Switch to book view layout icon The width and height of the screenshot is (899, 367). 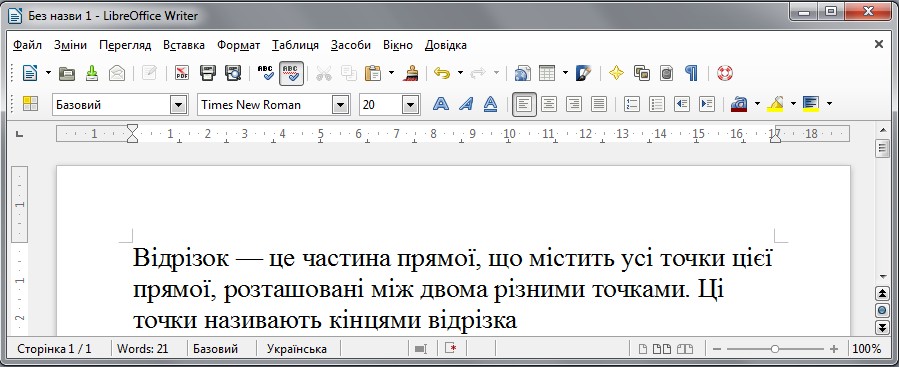click(685, 349)
